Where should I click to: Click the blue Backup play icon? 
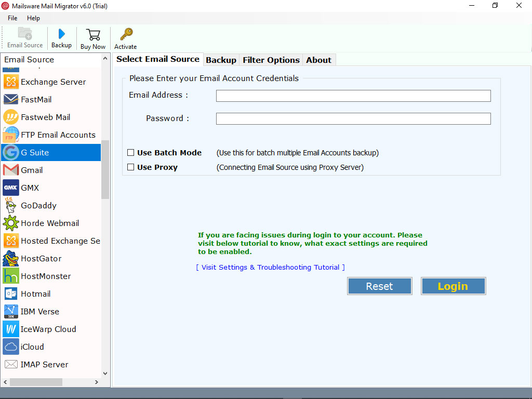click(x=61, y=34)
